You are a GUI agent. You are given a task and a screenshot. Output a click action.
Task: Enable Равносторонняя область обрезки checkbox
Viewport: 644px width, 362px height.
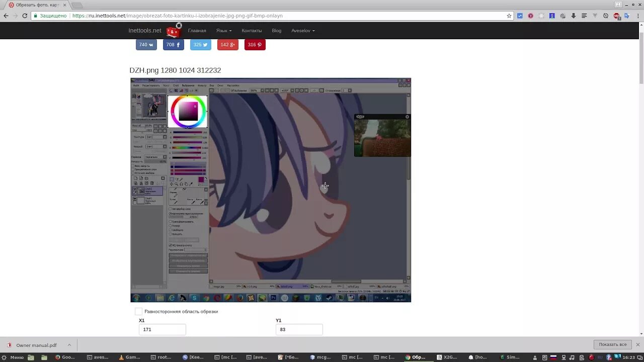[x=139, y=312]
